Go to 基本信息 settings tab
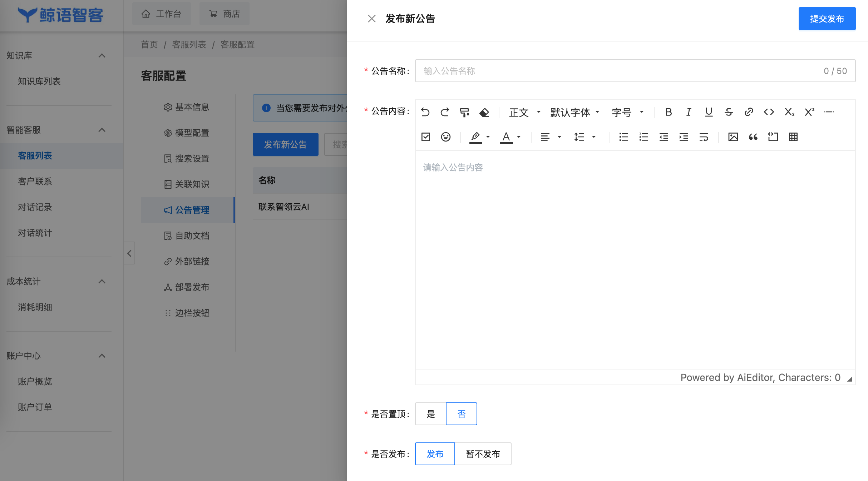This screenshot has height=481, width=868. click(187, 107)
